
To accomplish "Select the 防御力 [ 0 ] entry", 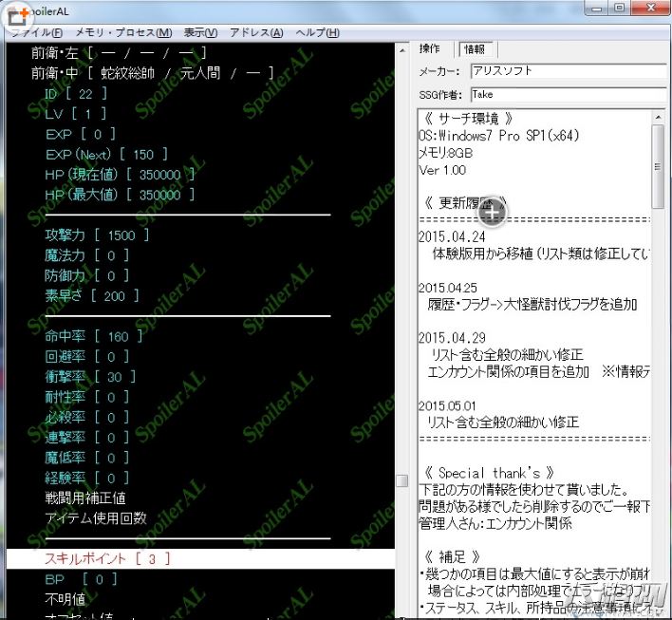I will 86,275.
